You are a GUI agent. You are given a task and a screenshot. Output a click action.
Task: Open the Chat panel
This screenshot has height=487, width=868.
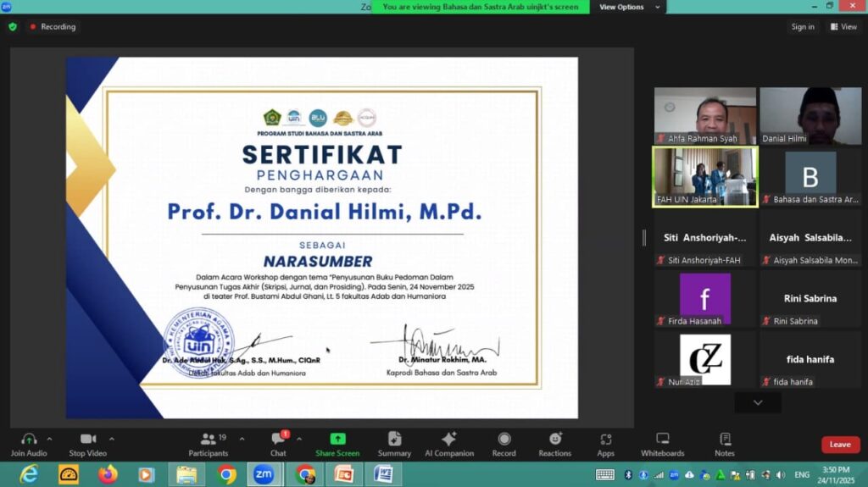point(278,439)
